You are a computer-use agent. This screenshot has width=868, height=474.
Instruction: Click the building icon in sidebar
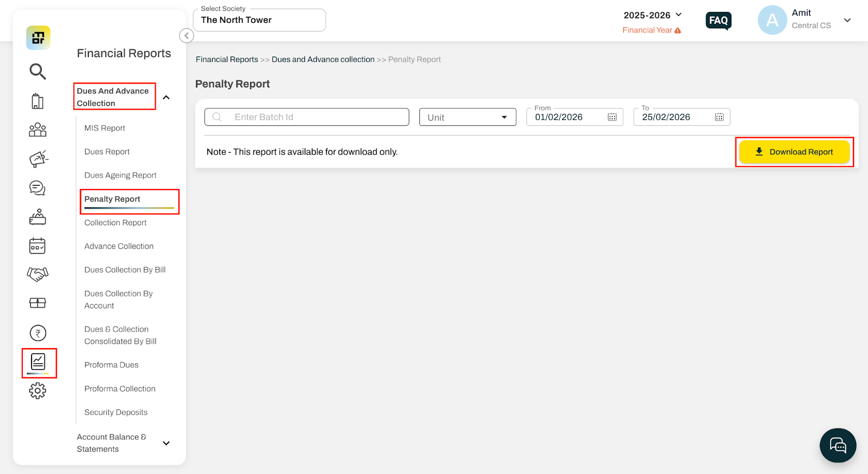click(37, 101)
